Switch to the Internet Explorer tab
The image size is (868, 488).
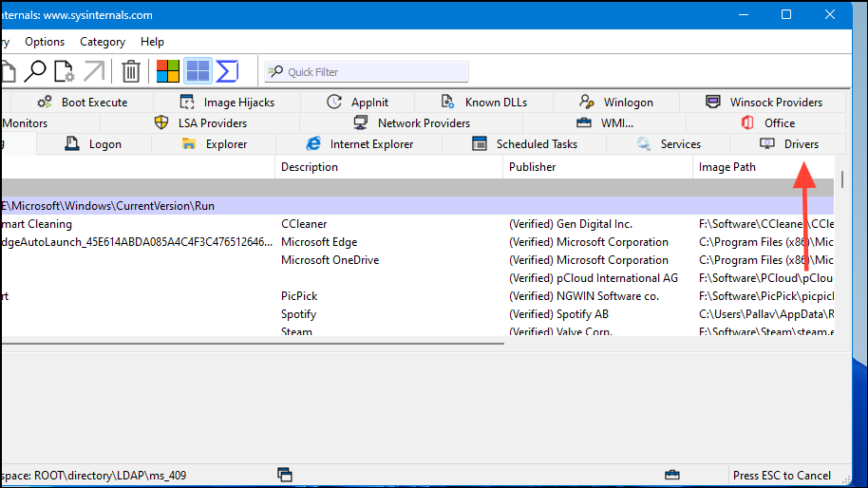pos(359,144)
